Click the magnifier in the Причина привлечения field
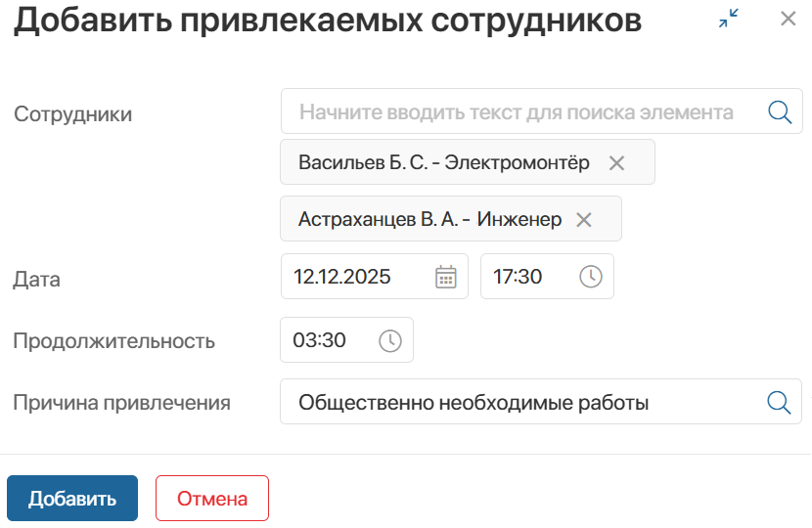This screenshot has height=528, width=812. tap(779, 402)
